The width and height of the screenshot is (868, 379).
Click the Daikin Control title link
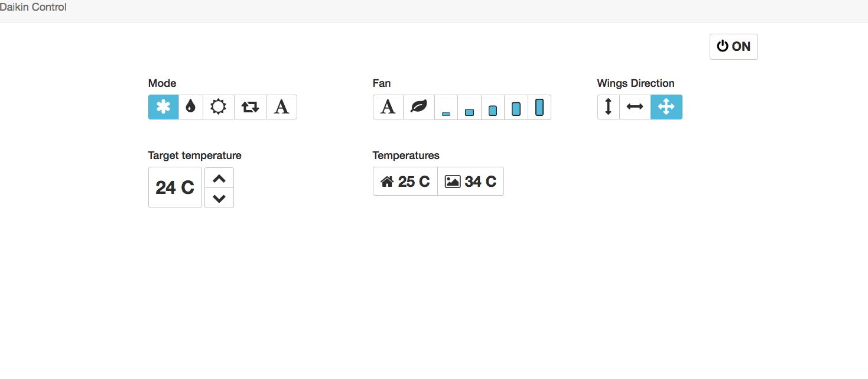[33, 8]
